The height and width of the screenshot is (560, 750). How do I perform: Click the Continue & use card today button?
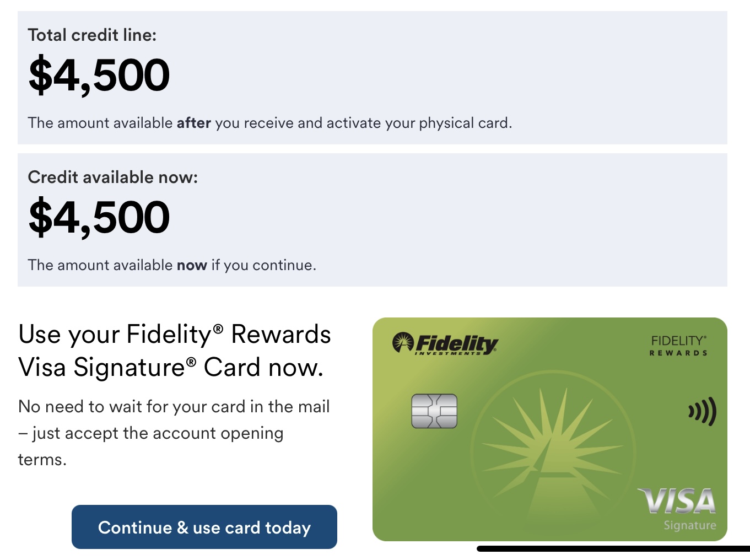204,527
